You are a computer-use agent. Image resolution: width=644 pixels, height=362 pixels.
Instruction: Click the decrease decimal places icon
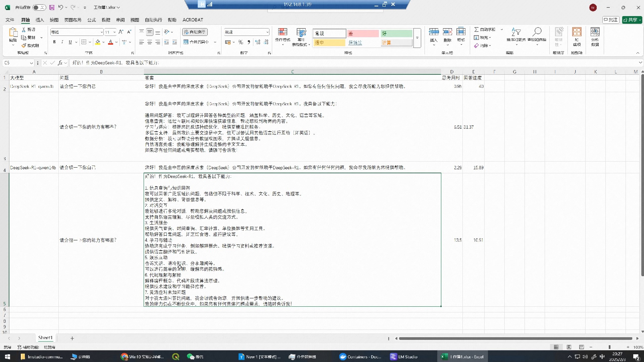266,42
